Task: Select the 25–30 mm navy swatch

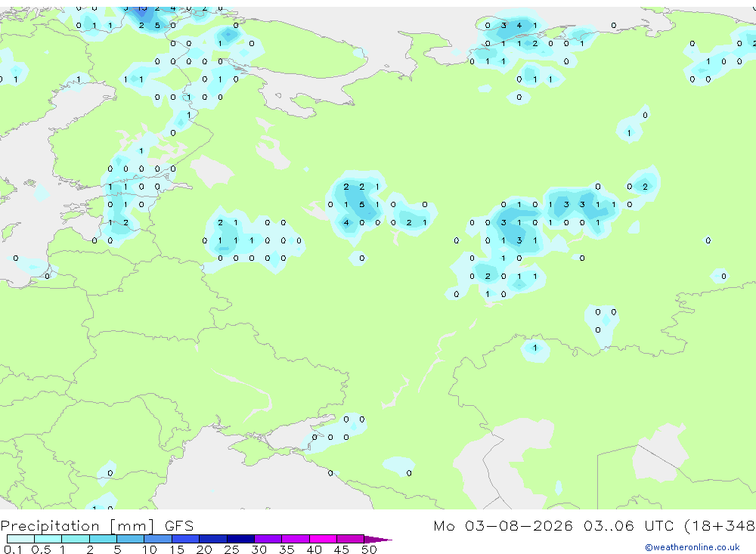Action: pos(240,539)
